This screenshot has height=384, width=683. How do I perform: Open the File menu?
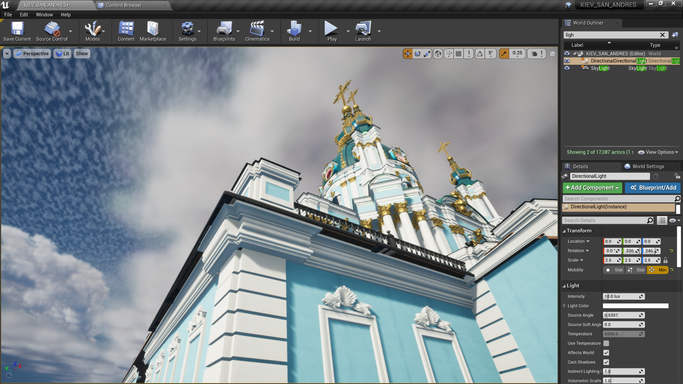coord(8,14)
